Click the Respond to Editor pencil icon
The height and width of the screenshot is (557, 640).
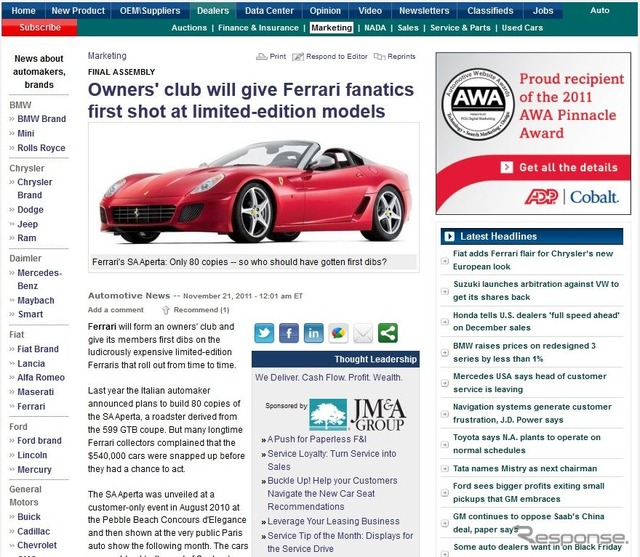point(298,57)
